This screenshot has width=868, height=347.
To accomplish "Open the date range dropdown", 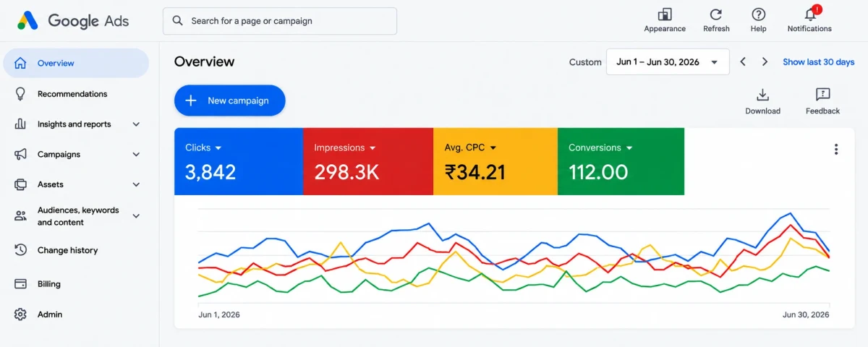I will tap(668, 62).
